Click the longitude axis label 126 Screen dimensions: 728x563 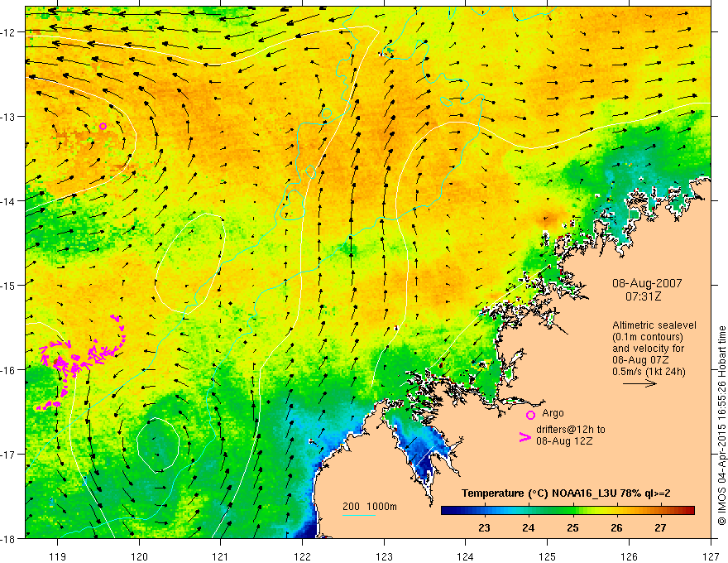pyautogui.click(x=629, y=556)
